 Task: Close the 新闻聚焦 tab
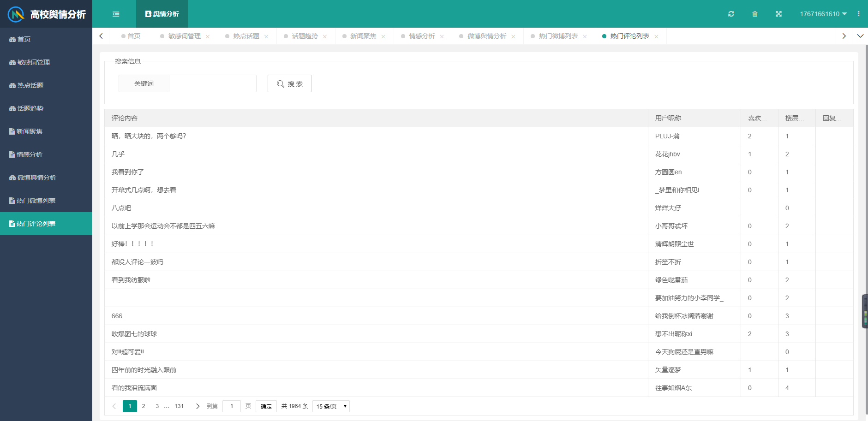[383, 36]
